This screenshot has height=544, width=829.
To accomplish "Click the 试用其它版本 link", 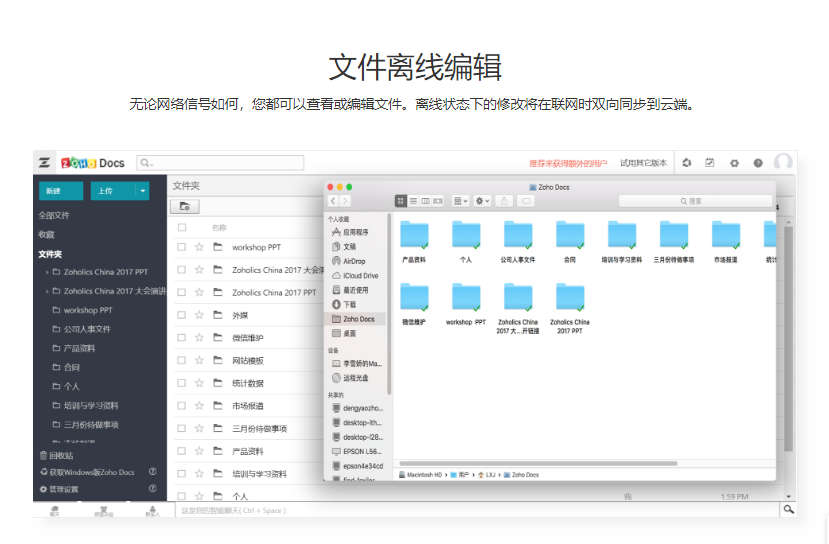I will tap(643, 163).
